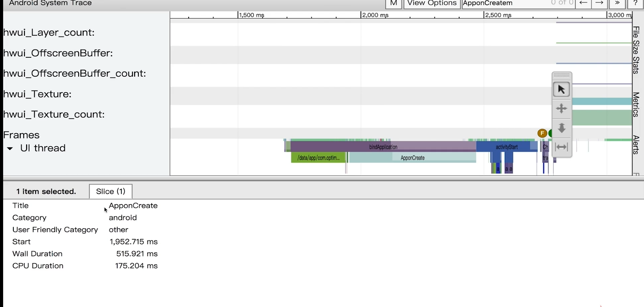Viewport: 644px width, 307px height.
Task: Click the 2,500 ms ruler mark
Action: coord(498,15)
